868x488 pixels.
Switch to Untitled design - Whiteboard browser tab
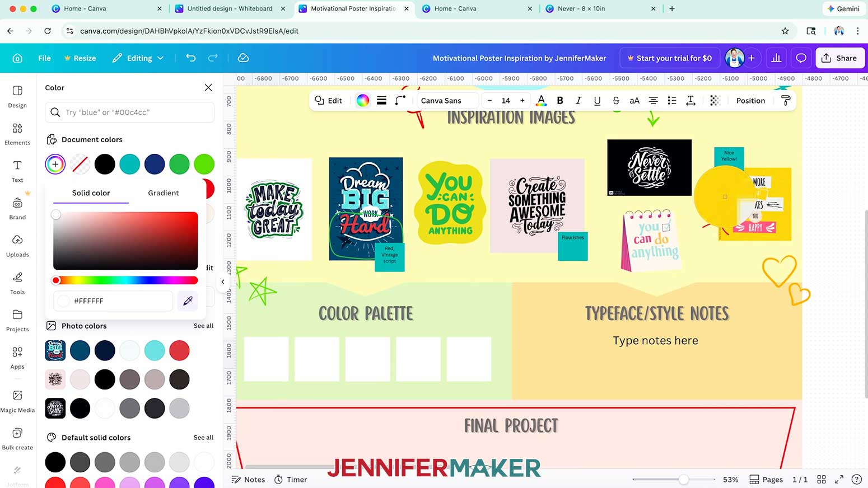click(x=230, y=8)
